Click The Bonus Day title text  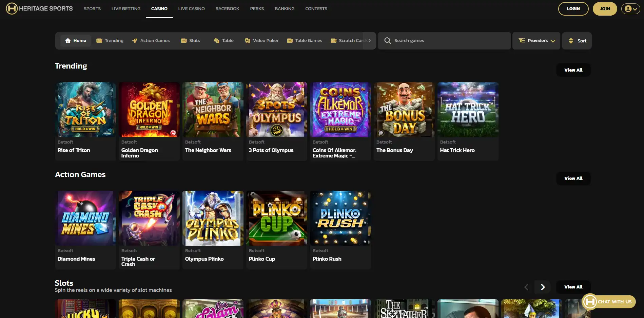(x=395, y=150)
